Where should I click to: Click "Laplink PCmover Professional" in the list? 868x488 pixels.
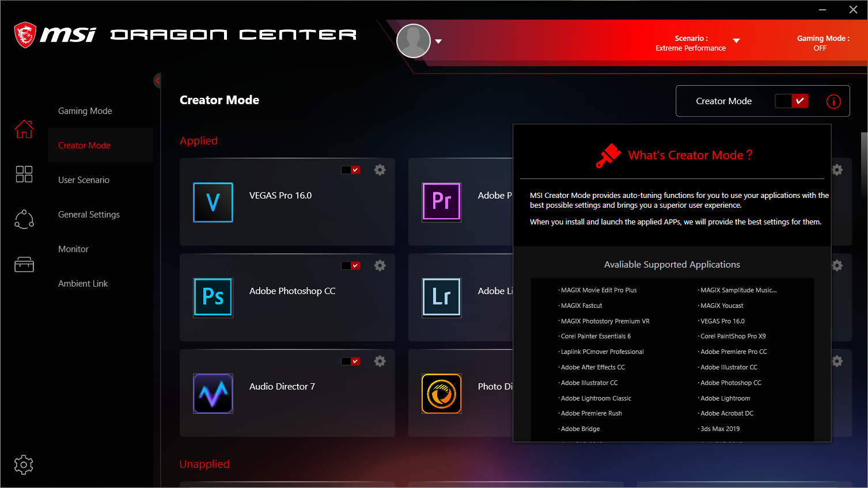point(602,352)
